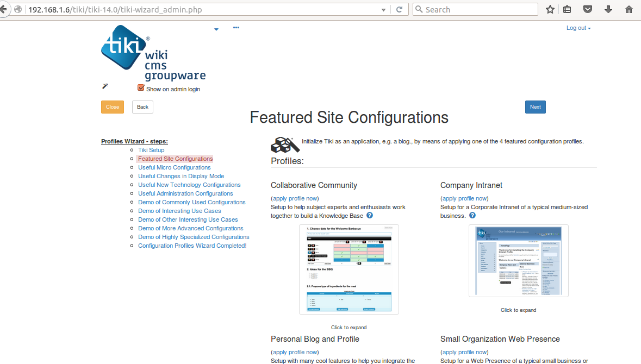Image resolution: width=641 pixels, height=364 pixels.
Task: Click the Back button
Action: coord(142,107)
